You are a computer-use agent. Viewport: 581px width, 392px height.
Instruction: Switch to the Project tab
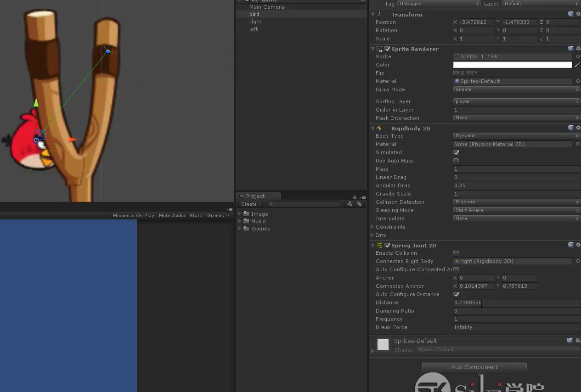pyautogui.click(x=255, y=196)
